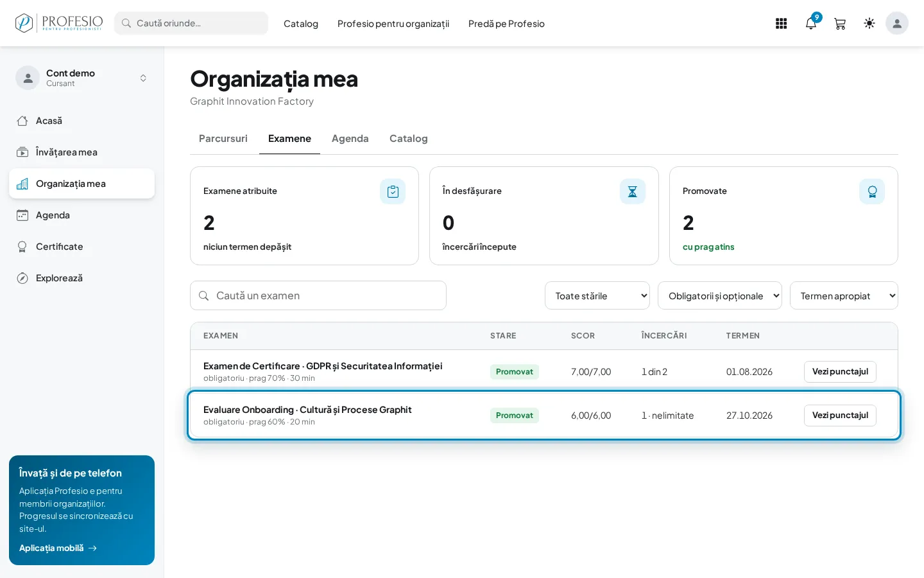Image resolution: width=924 pixels, height=578 pixels.
Task: Click the Învățarea mea sidebar icon
Action: [x=22, y=152]
